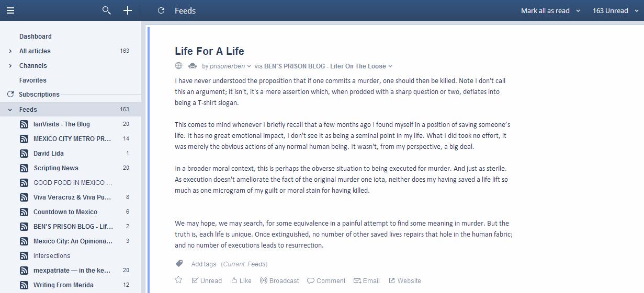Collapse the Feeds section in sidebar
644x293 pixels.
click(x=10, y=110)
